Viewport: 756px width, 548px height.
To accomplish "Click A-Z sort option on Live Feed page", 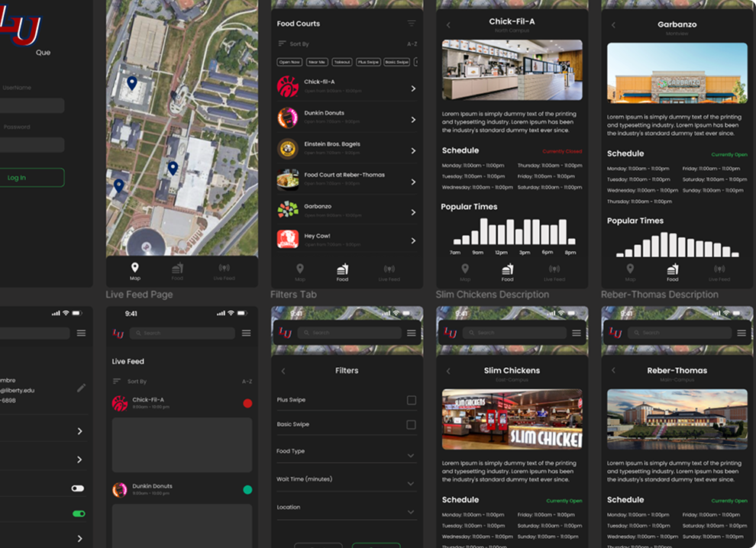I will click(247, 382).
